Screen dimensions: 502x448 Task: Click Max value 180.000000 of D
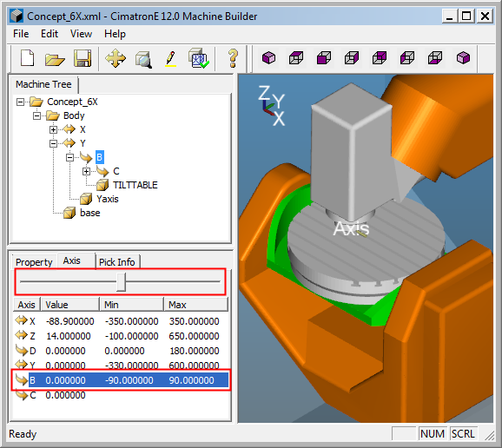pyautogui.click(x=194, y=351)
